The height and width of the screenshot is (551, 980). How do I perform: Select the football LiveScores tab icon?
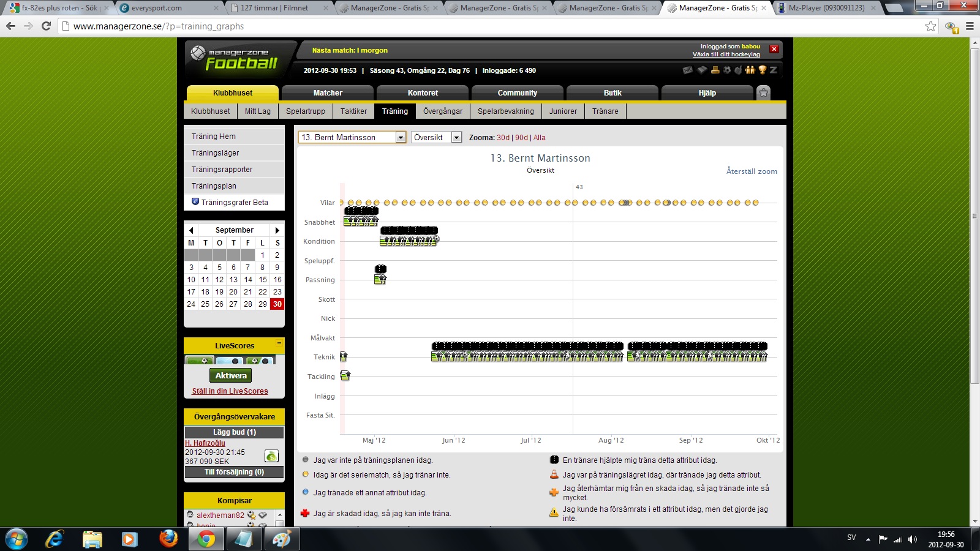200,360
